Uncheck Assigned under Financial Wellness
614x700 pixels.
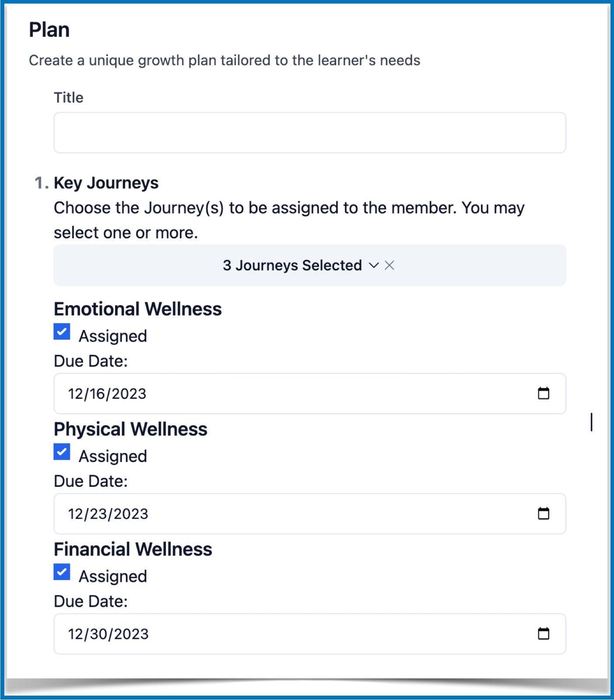pos(62,572)
